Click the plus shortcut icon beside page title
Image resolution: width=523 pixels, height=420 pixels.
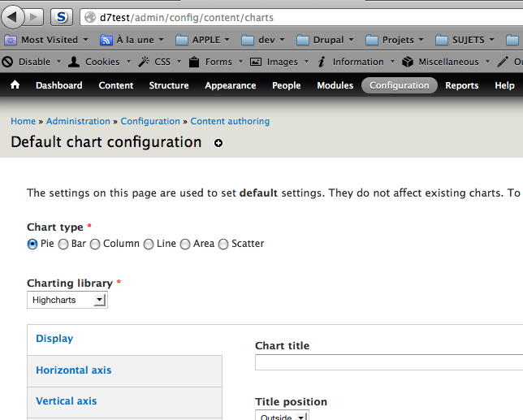(218, 143)
